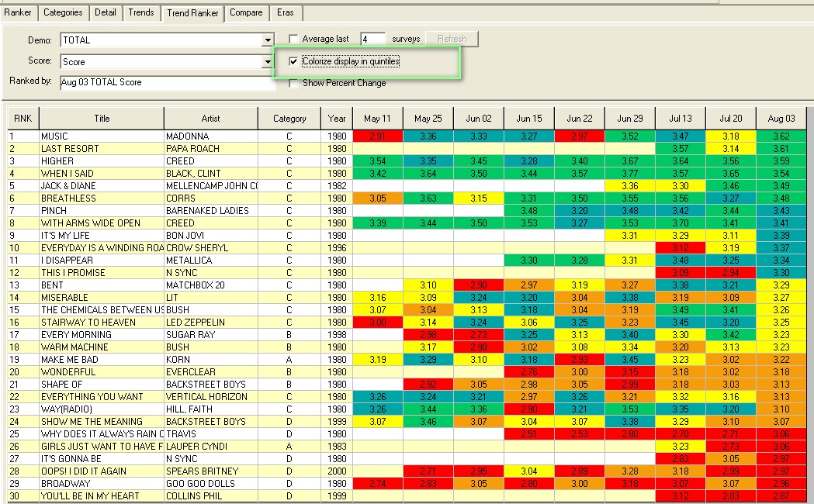Expand the Score dropdown arrow
814x504 pixels.
(x=268, y=62)
